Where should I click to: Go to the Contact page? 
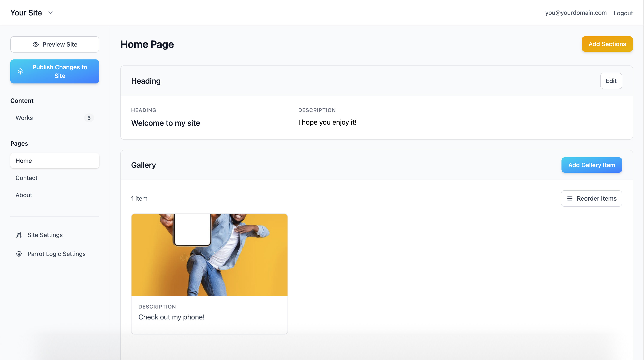(x=26, y=178)
